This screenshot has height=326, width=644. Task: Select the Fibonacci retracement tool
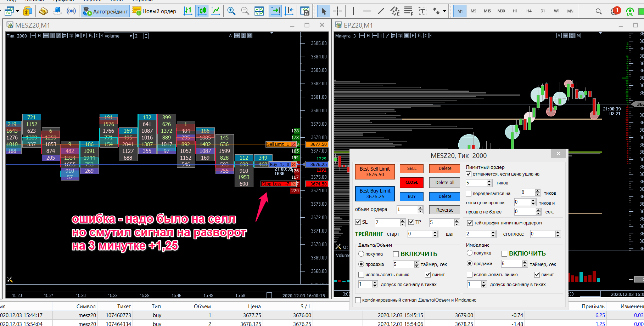(x=409, y=11)
